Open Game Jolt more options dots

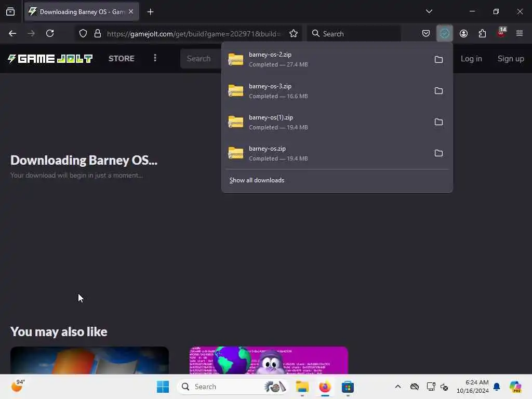coord(155,58)
